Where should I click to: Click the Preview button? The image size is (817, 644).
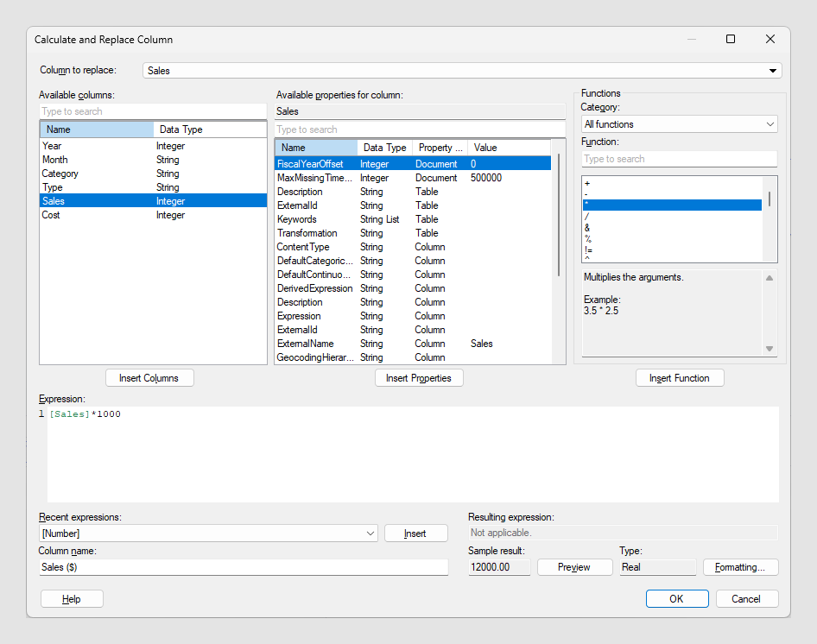point(574,567)
